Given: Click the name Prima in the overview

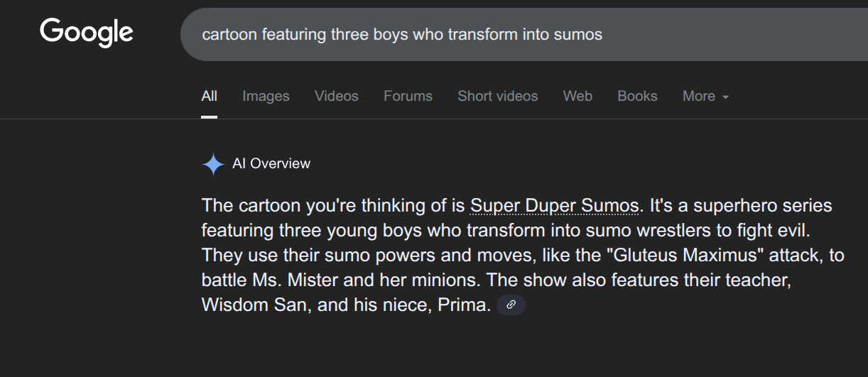Looking at the screenshot, I should coord(466,305).
